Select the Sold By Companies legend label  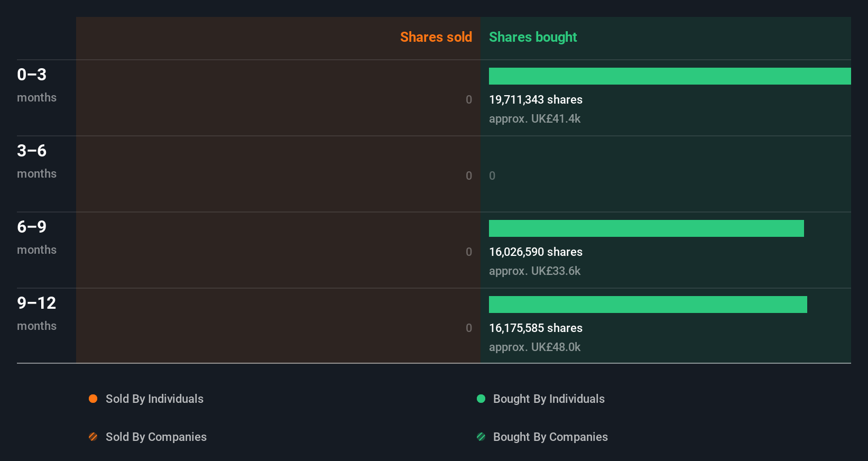156,437
